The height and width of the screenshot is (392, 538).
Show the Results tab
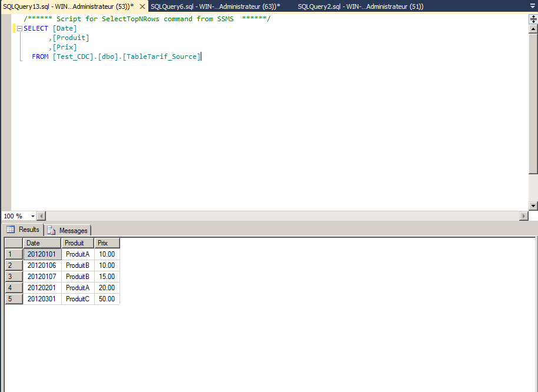pyautogui.click(x=23, y=230)
